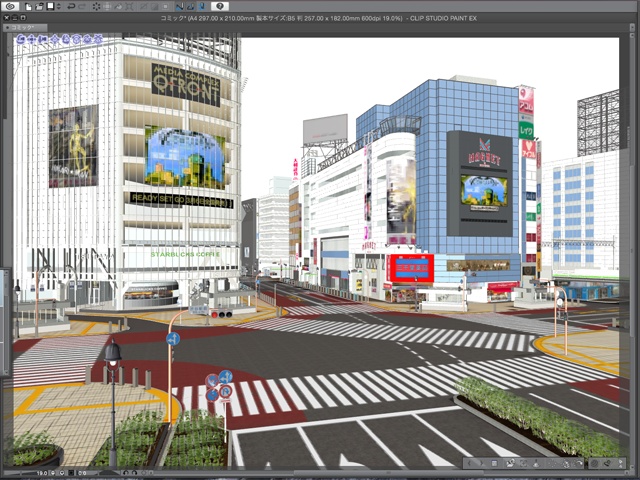Zoom in with the status bar button
This screenshot has height=480, width=640.
pos(62,473)
